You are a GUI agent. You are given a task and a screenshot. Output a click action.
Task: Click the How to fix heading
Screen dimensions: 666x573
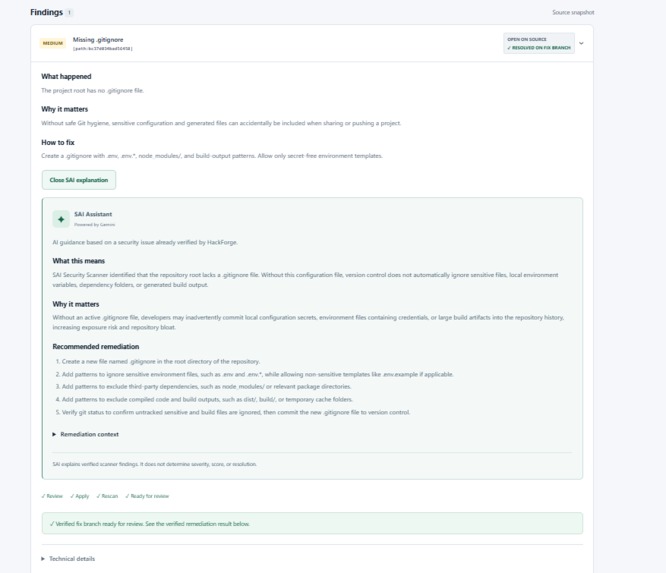pos(58,142)
